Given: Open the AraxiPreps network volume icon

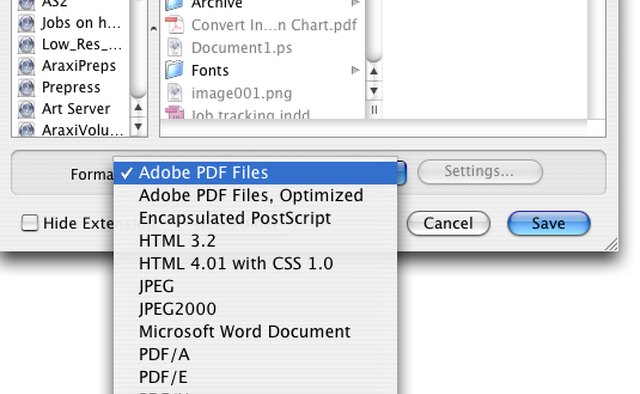Looking at the screenshot, I should (27, 66).
